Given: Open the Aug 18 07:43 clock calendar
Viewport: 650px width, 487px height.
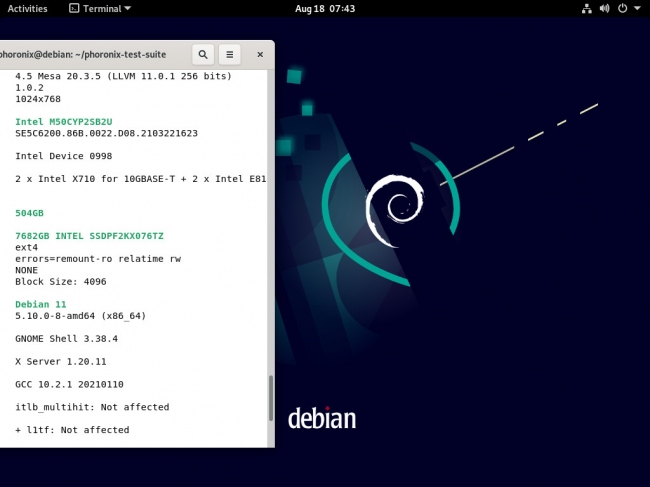Looking at the screenshot, I should tap(324, 8).
